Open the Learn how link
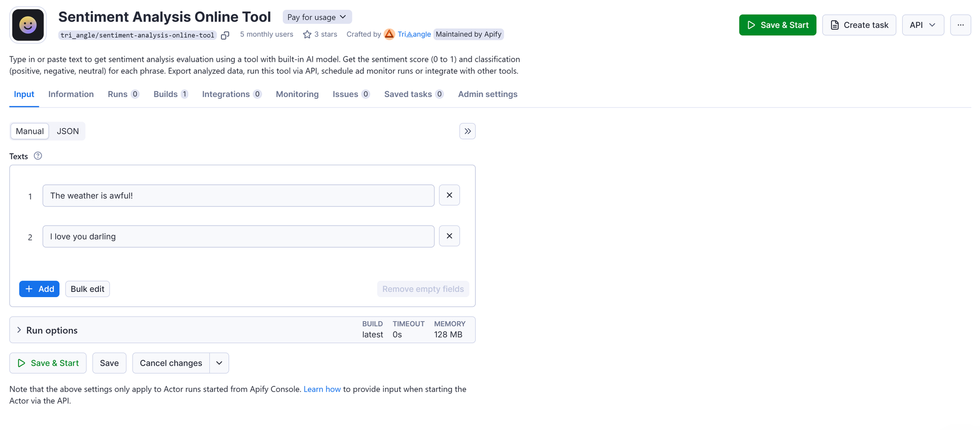Screen dimensions: 980x430 pyautogui.click(x=322, y=389)
